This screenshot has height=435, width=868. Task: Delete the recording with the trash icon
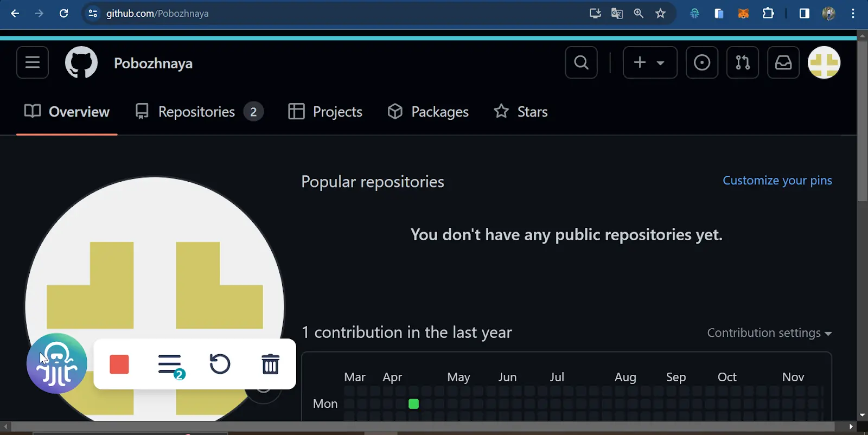[270, 364]
